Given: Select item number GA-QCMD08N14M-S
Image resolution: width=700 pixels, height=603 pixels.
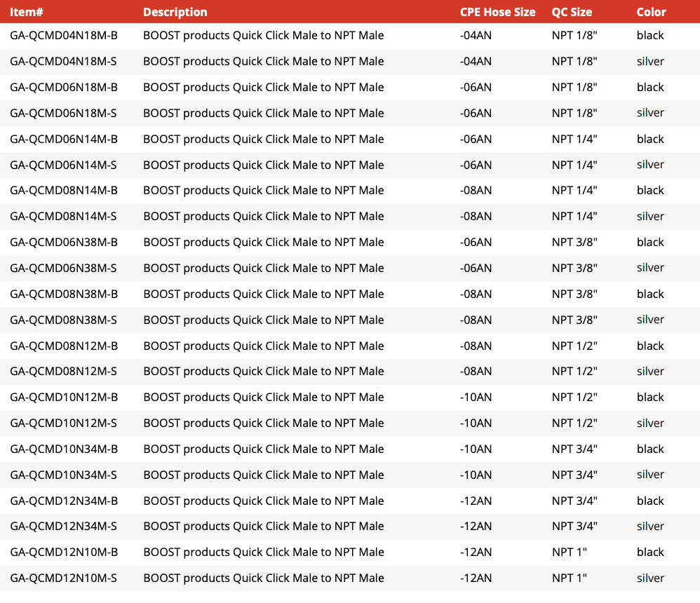Looking at the screenshot, I should (63, 216).
